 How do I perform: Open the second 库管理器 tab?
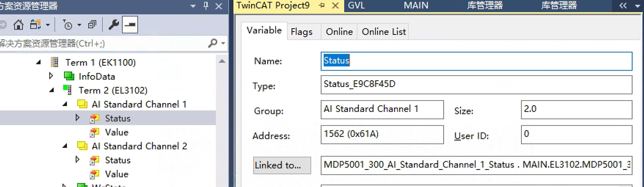559,5
